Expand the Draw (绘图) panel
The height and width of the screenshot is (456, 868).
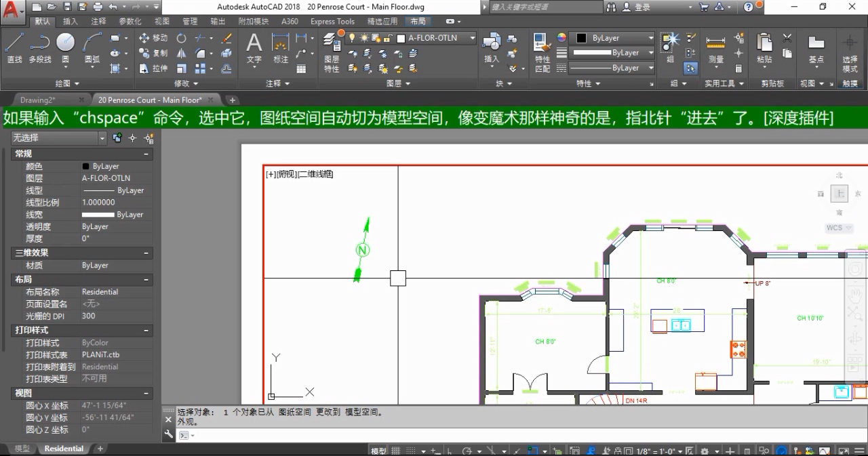66,83
